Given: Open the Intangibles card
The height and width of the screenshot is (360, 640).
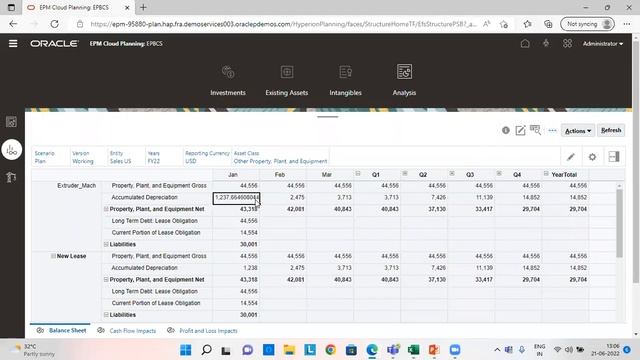Looking at the screenshot, I should 345,80.
